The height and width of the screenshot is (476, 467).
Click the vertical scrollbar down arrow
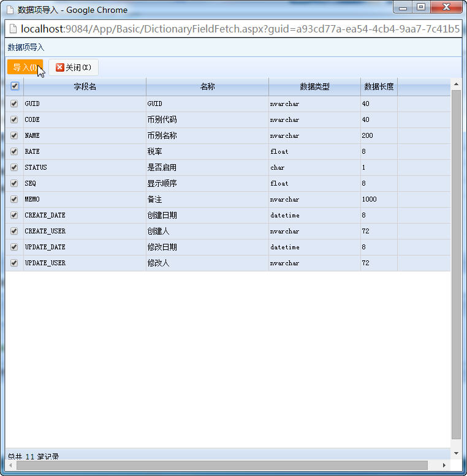coord(456,453)
